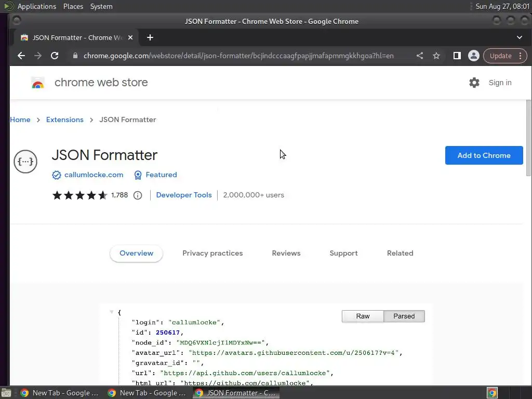Bookmark this tab with the star icon
The width and height of the screenshot is (532, 399).
436,56
